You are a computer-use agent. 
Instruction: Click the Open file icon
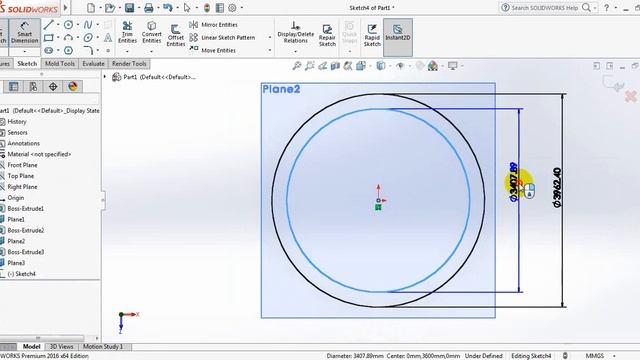coord(109,8)
